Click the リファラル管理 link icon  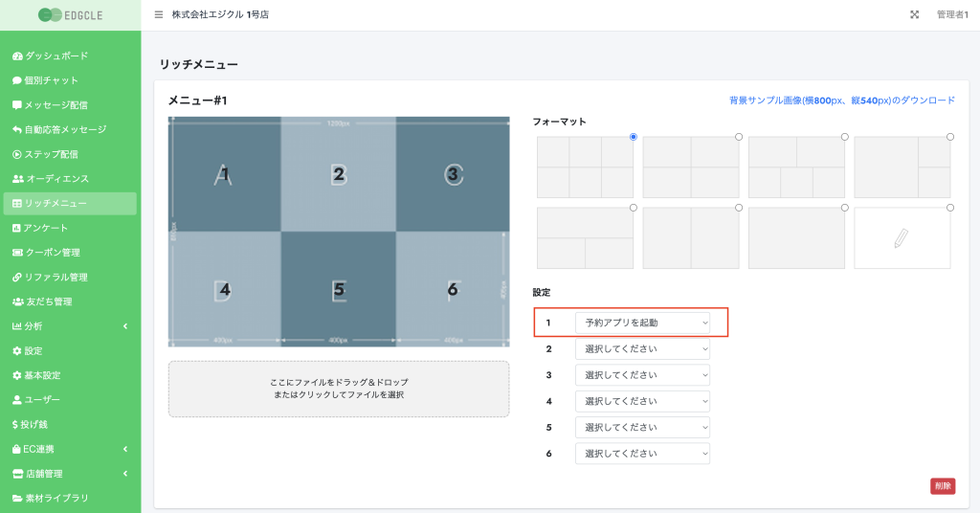pyautogui.click(x=17, y=278)
